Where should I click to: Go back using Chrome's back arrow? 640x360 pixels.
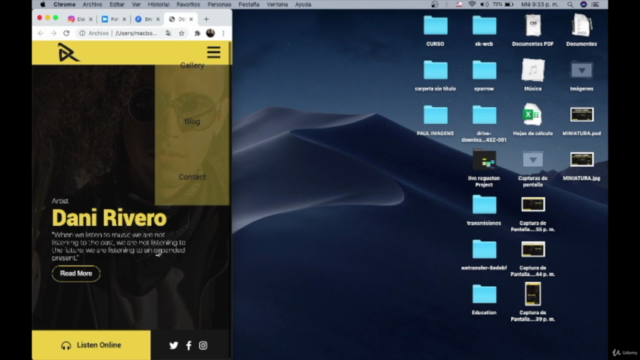pyautogui.click(x=40, y=33)
